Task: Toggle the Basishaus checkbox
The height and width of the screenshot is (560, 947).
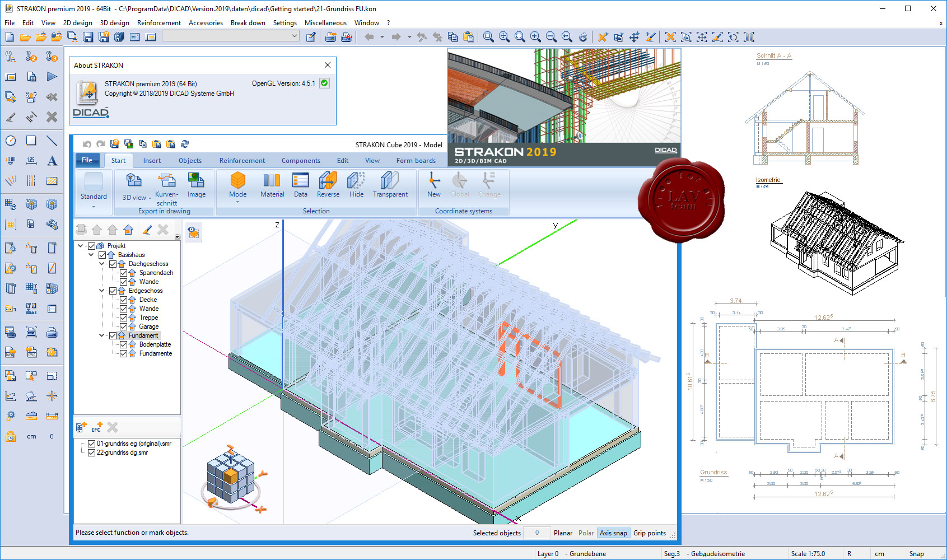Action: click(102, 255)
